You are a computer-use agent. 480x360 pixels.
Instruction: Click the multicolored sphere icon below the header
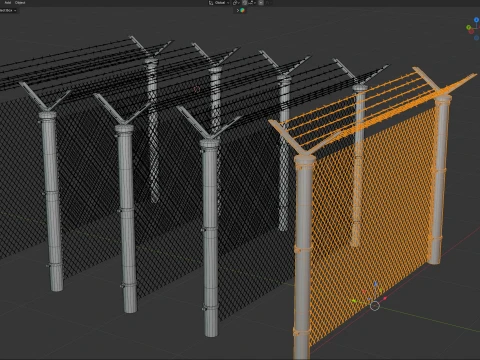point(242,10)
